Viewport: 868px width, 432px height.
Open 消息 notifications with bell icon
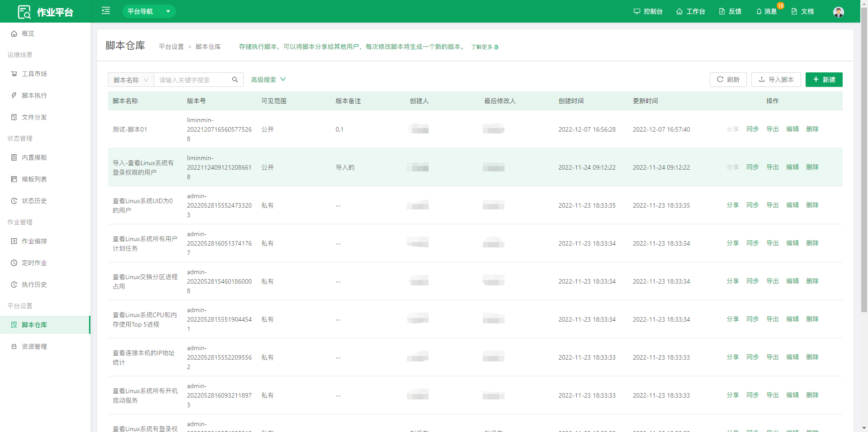click(x=766, y=11)
